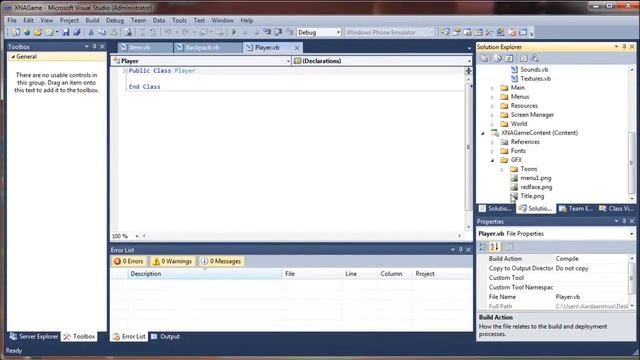Switch to the Team Explorer tab
640x360 pixels.
click(576, 209)
